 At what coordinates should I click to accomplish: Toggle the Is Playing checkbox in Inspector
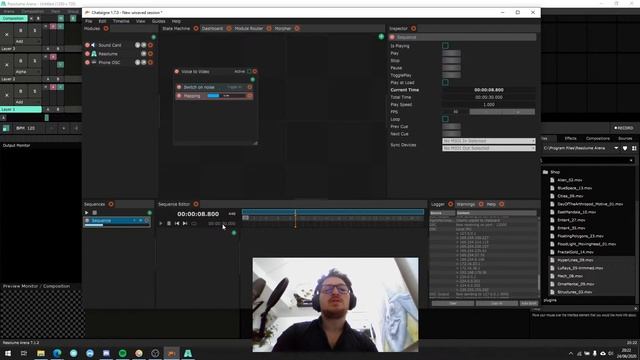tap(445, 46)
